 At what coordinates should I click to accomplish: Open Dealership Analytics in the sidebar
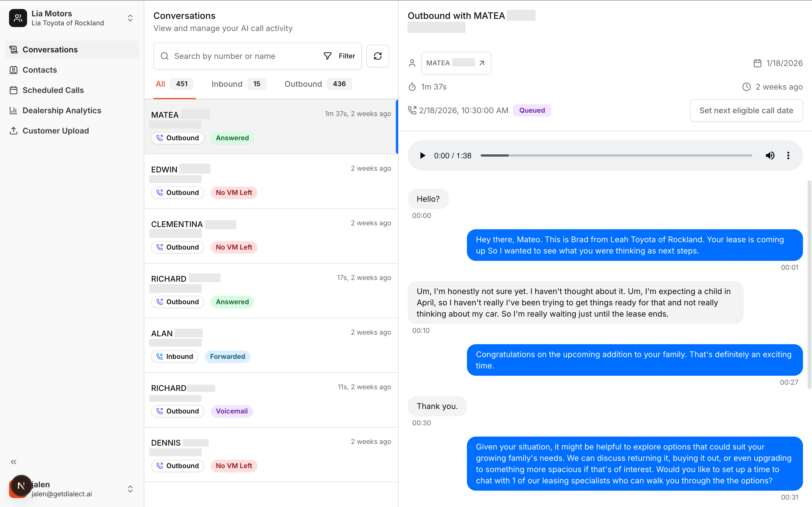pyautogui.click(x=62, y=110)
